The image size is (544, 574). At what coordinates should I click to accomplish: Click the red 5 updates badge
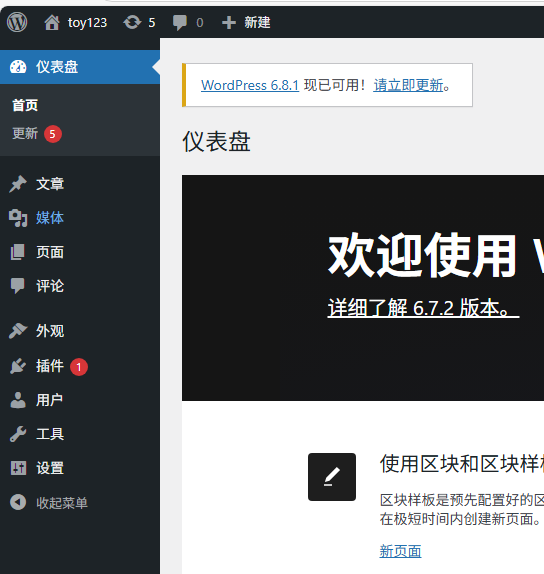53,134
